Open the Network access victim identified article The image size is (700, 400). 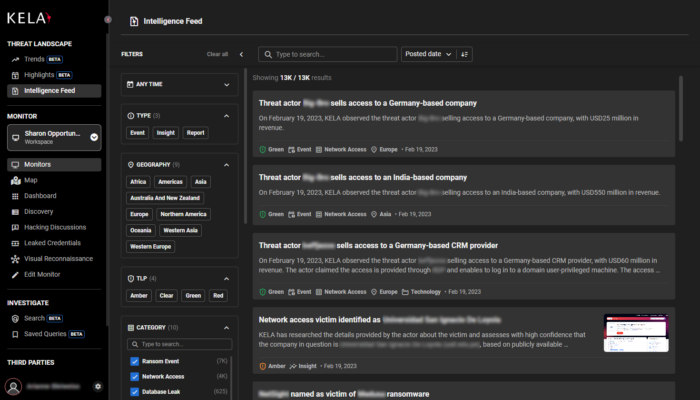pos(464,341)
